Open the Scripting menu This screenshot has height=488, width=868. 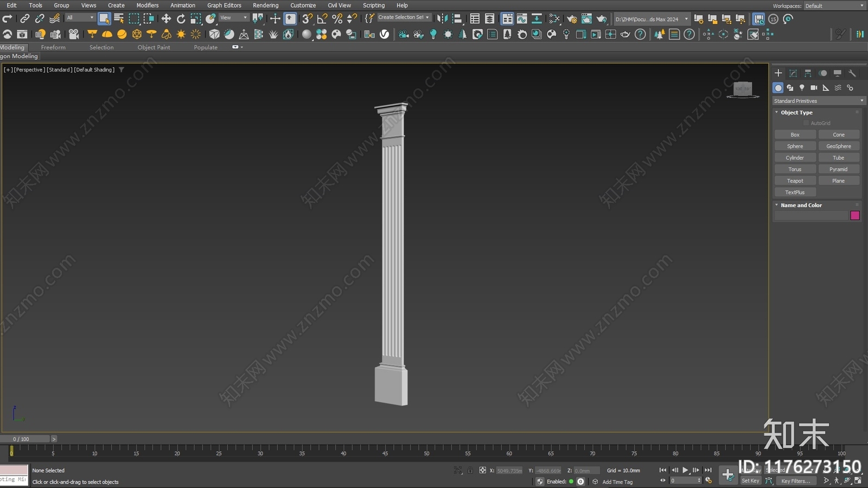point(374,5)
